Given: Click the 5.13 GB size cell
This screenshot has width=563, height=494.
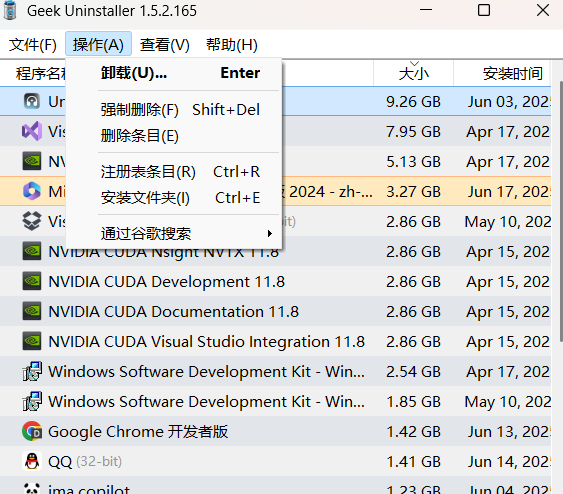Looking at the screenshot, I should point(413,162).
